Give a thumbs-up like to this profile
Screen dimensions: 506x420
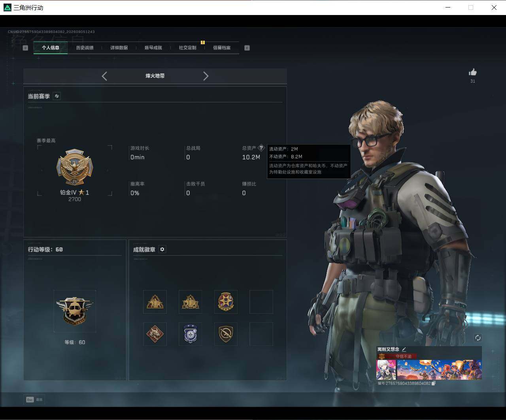(x=473, y=72)
